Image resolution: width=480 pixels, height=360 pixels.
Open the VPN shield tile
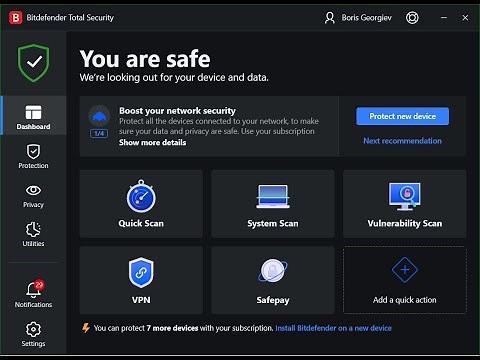[x=141, y=280]
